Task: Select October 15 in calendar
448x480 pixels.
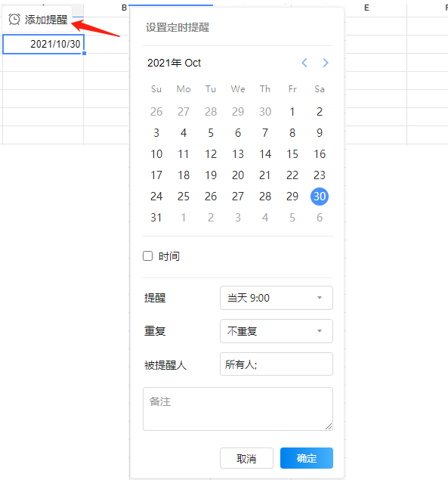Action: [292, 154]
